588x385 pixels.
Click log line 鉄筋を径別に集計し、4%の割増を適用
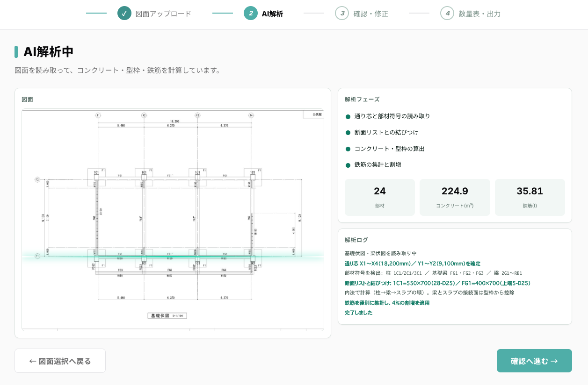[x=387, y=303]
